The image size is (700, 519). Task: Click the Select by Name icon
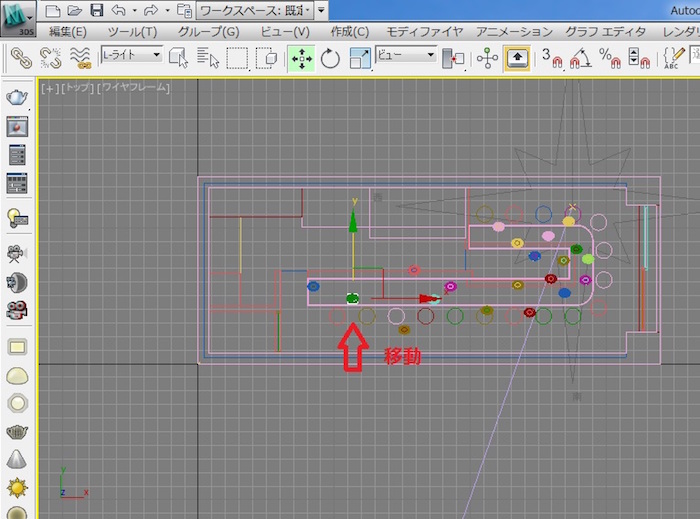point(207,57)
